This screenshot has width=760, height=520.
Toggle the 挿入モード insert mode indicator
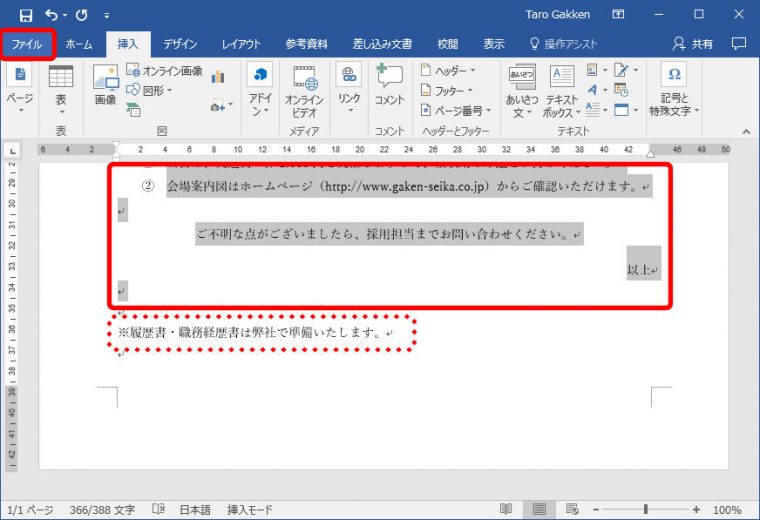coord(250,510)
